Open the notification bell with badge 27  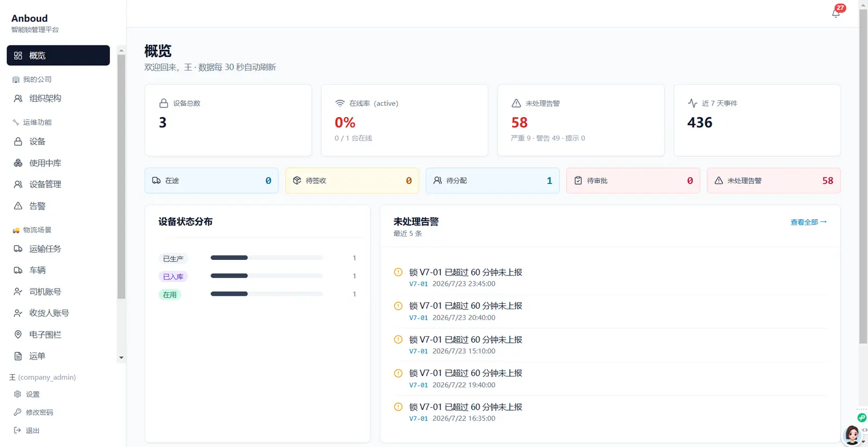(836, 13)
